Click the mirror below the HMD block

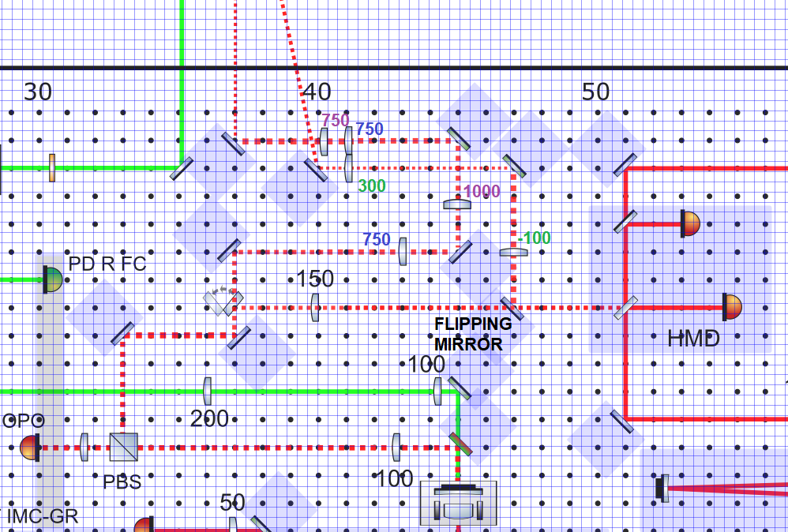[x=621, y=422]
